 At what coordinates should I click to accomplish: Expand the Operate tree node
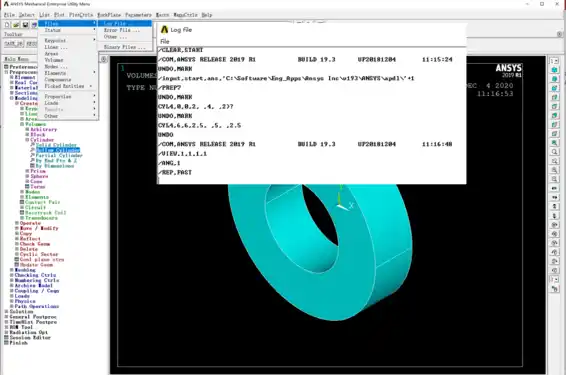[x=17, y=223]
